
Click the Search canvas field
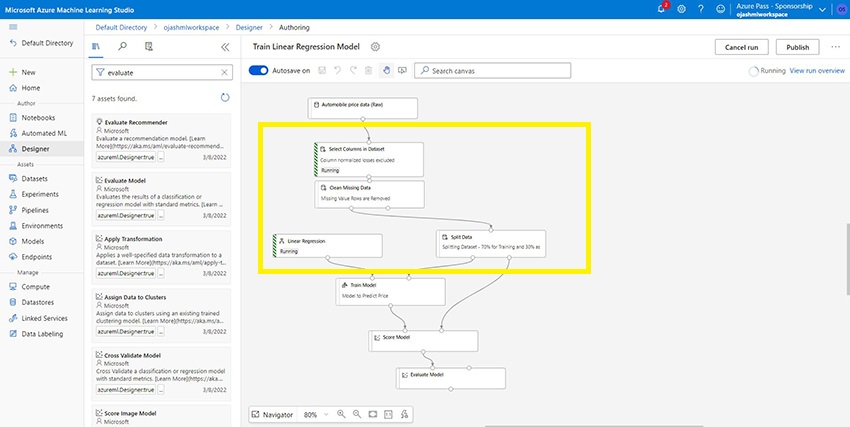pyautogui.click(x=492, y=70)
